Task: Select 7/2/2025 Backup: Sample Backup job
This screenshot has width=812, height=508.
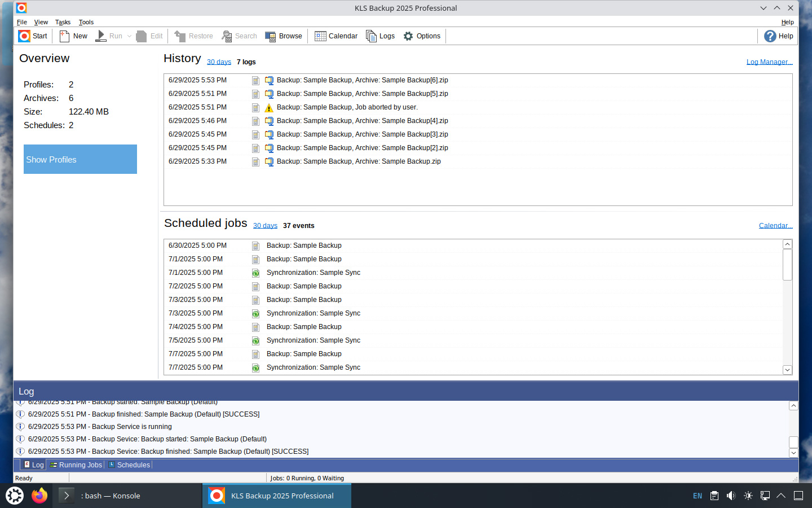Action: pyautogui.click(x=473, y=286)
